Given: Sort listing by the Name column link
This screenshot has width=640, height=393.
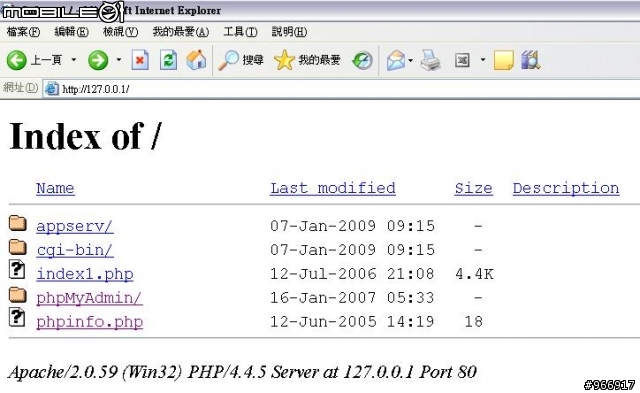Looking at the screenshot, I should (55, 188).
